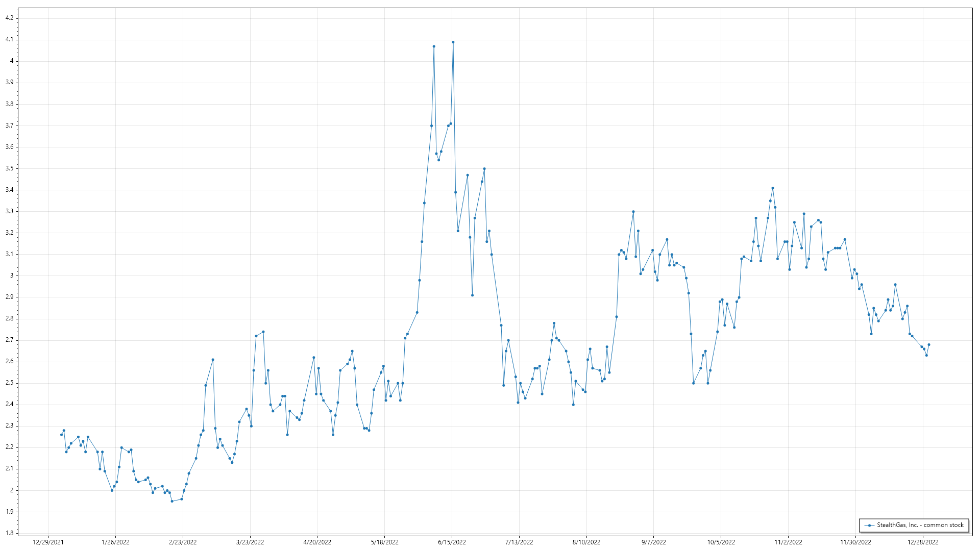Click the 3 y-axis value label
980x551 pixels.
[11, 275]
